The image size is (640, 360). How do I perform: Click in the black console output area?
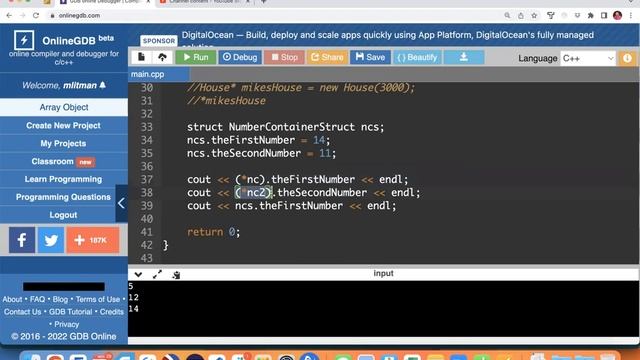383,309
